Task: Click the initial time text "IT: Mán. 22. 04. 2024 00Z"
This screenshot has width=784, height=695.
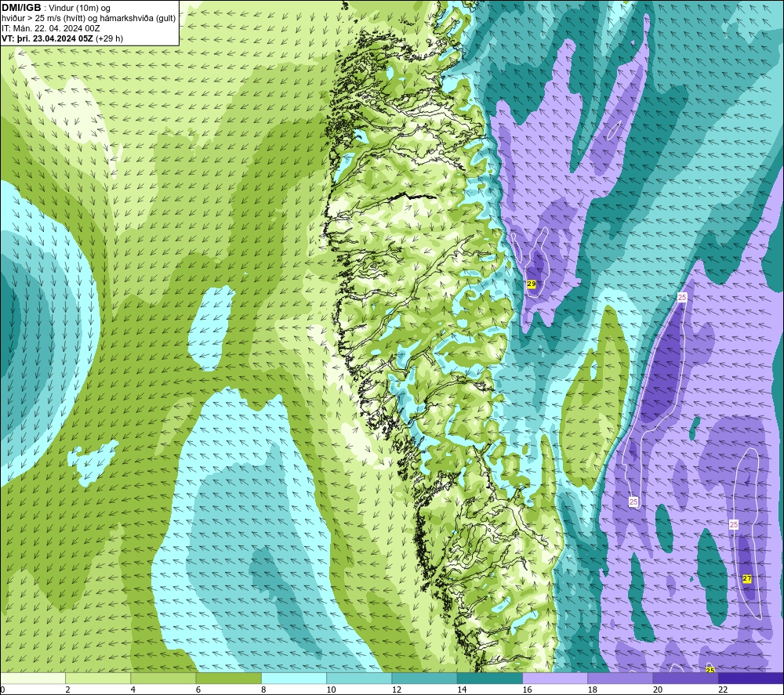Action: [x=50, y=28]
